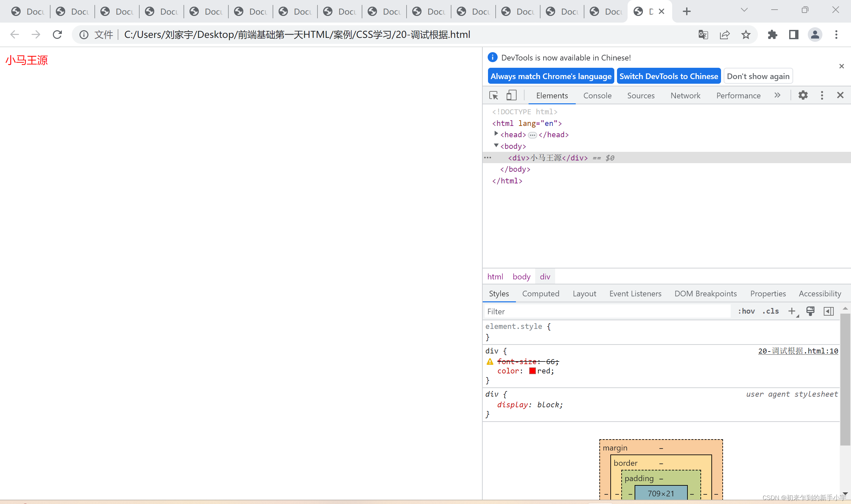Image resolution: width=851 pixels, height=504 pixels.
Task: Show the computed styles sidebar icon
Action: (829, 311)
